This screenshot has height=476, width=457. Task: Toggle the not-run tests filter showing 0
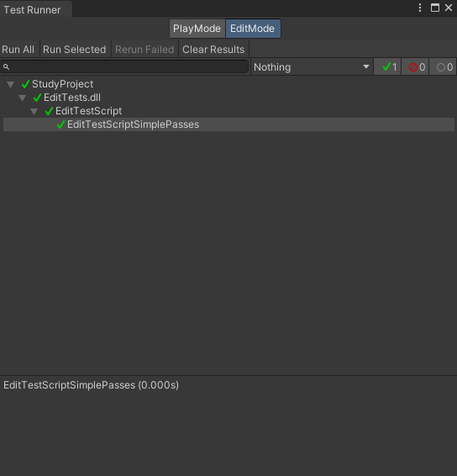tap(443, 66)
